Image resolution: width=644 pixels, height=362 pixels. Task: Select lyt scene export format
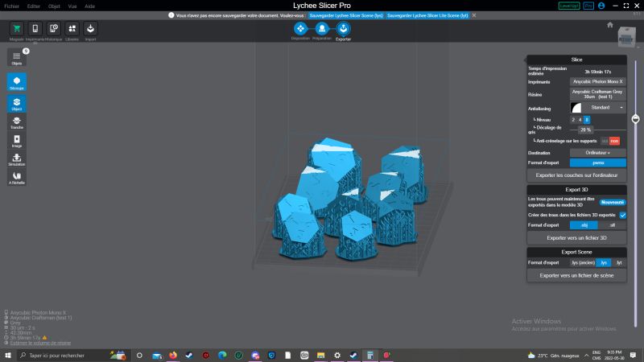tap(619, 263)
